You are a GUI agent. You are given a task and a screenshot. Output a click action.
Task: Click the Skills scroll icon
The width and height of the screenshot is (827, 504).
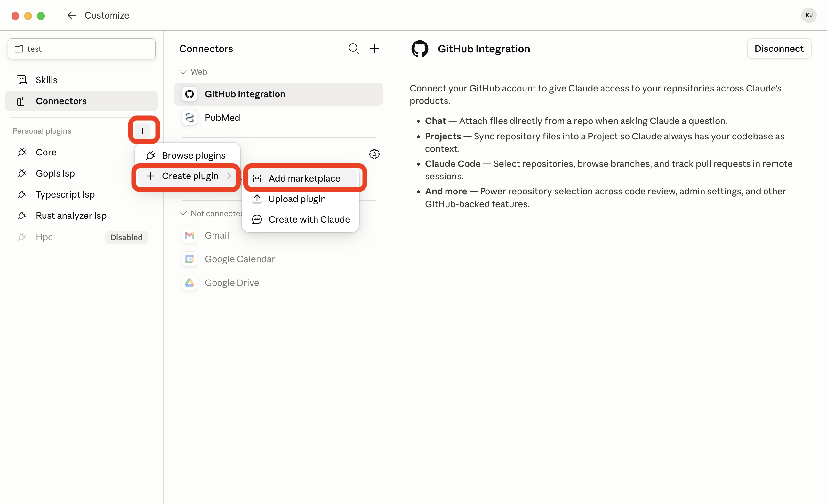[x=22, y=80]
